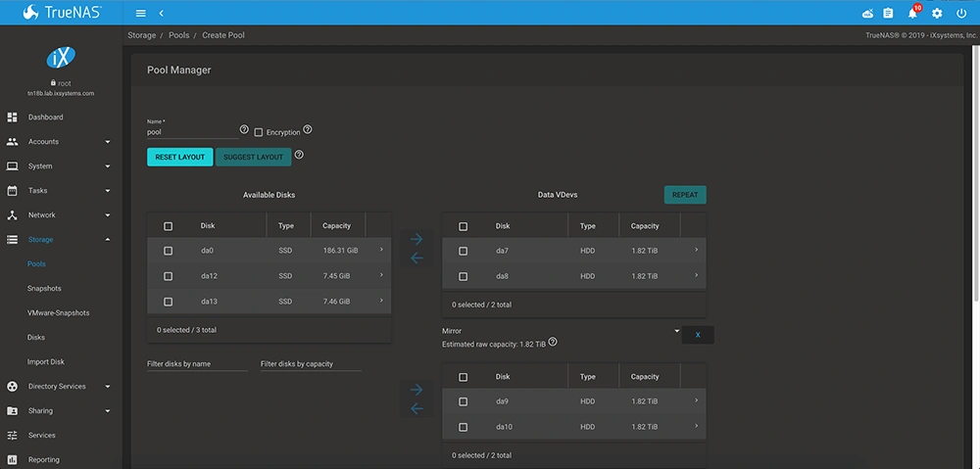The width and height of the screenshot is (980, 469).
Task: Select the da0 disk checkbox
Action: tap(169, 251)
